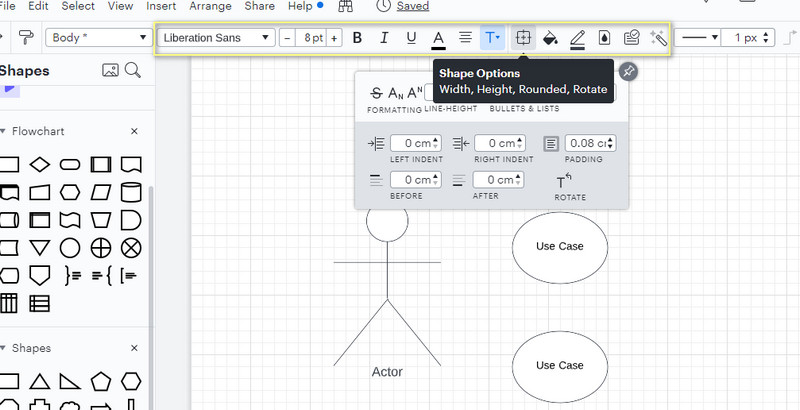Toggle underline formatting
The width and height of the screenshot is (800, 410).
click(411, 38)
